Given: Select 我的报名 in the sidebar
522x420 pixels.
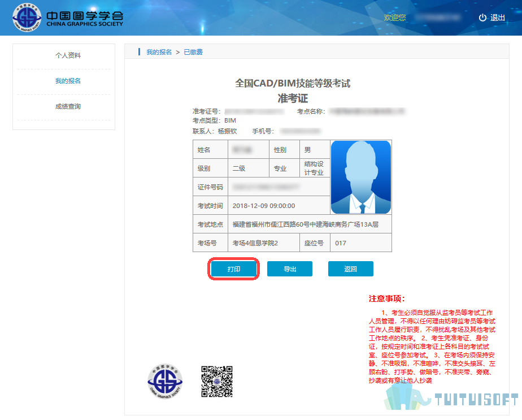Looking at the screenshot, I should (68, 81).
